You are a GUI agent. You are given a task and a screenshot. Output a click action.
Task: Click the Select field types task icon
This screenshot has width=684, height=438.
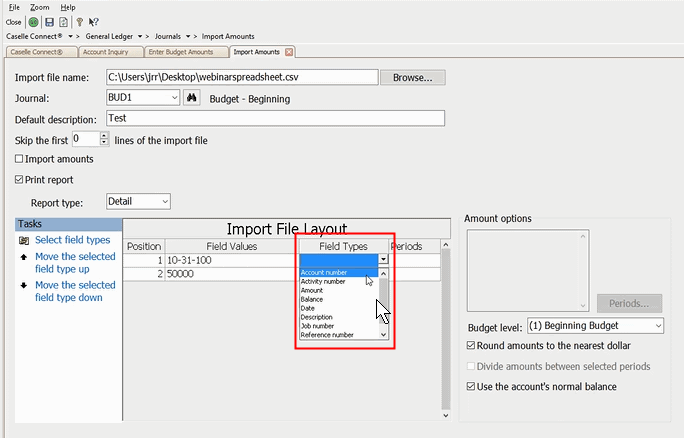(x=24, y=240)
